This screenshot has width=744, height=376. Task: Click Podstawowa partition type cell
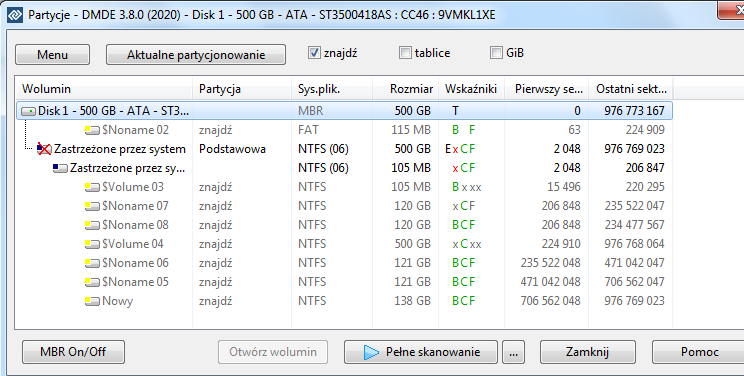232,149
